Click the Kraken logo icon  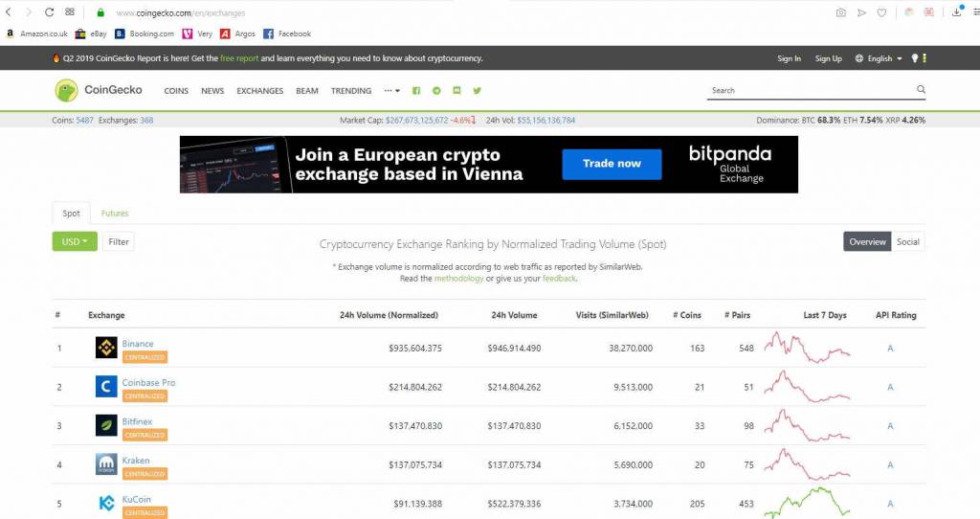106,464
